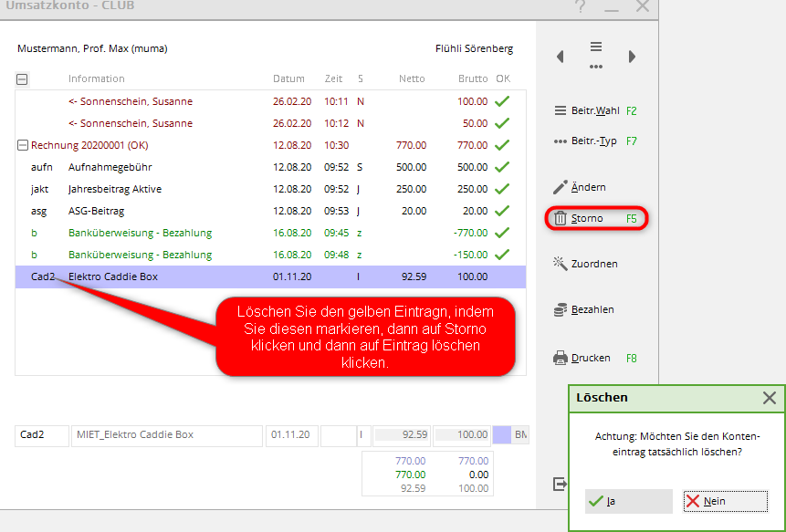786x532 pixels.
Task: Go to next account with right arrow
Action: click(x=632, y=57)
